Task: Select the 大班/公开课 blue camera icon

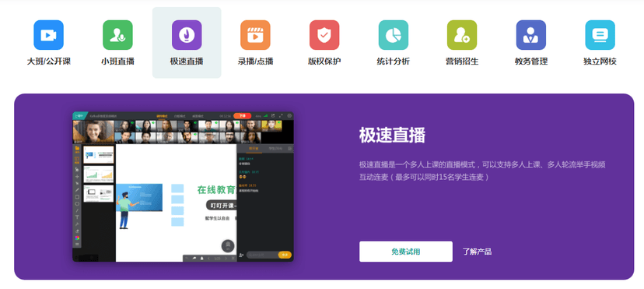Action: (x=48, y=35)
